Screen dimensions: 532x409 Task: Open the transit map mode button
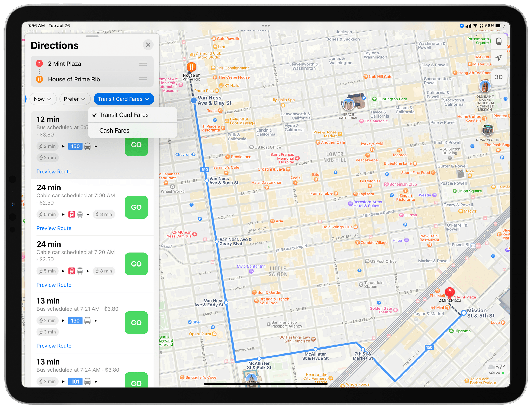pos(498,42)
